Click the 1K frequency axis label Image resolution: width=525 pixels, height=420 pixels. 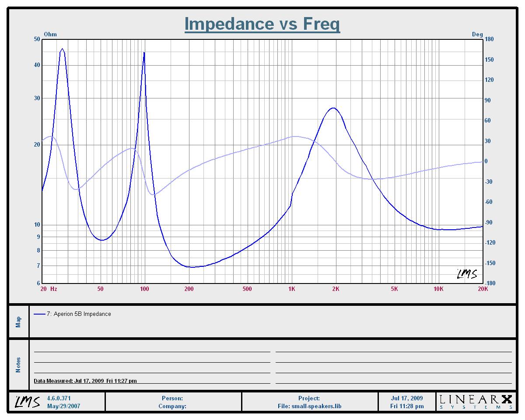(292, 289)
